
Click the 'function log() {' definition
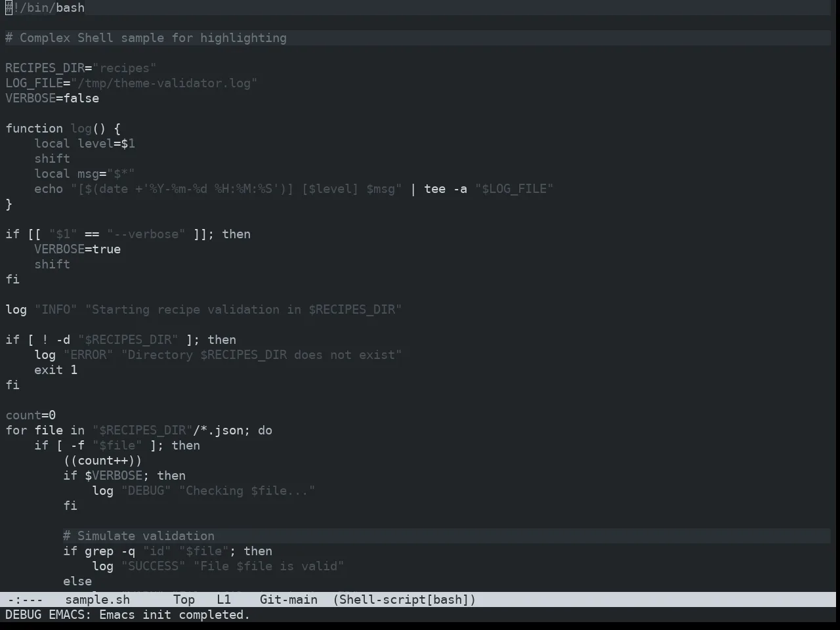[63, 129]
